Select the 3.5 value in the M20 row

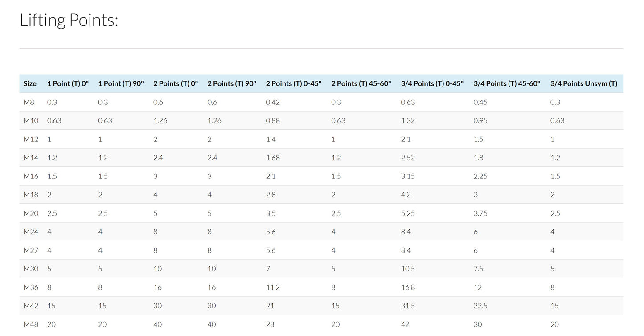coord(271,213)
